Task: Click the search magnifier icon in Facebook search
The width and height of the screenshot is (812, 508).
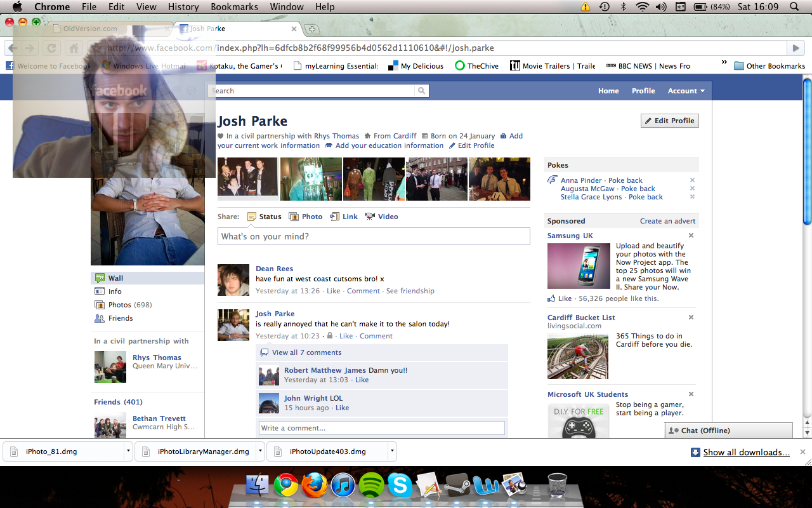Action: point(421,91)
